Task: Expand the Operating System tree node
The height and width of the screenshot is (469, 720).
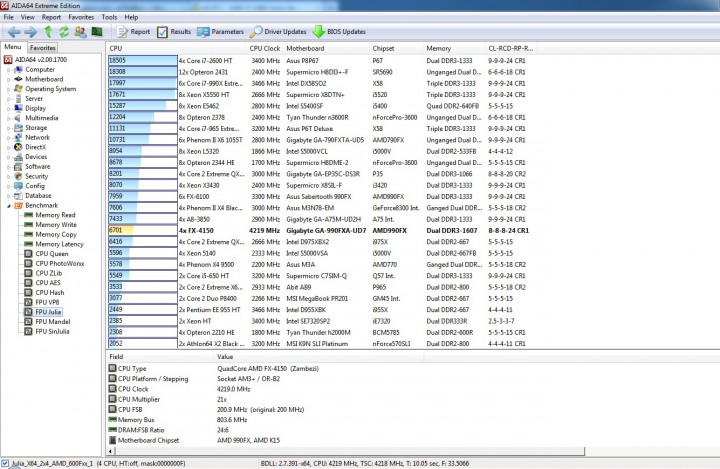Action: (x=8, y=89)
